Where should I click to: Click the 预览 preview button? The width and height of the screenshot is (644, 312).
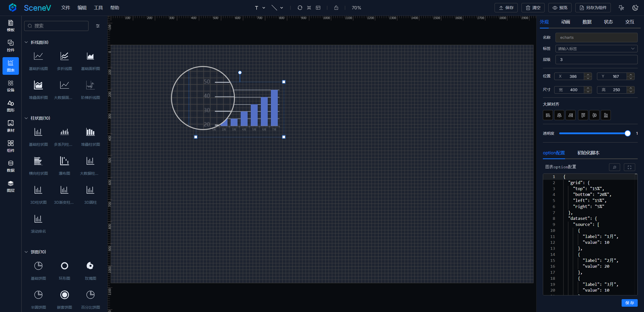[x=560, y=8]
